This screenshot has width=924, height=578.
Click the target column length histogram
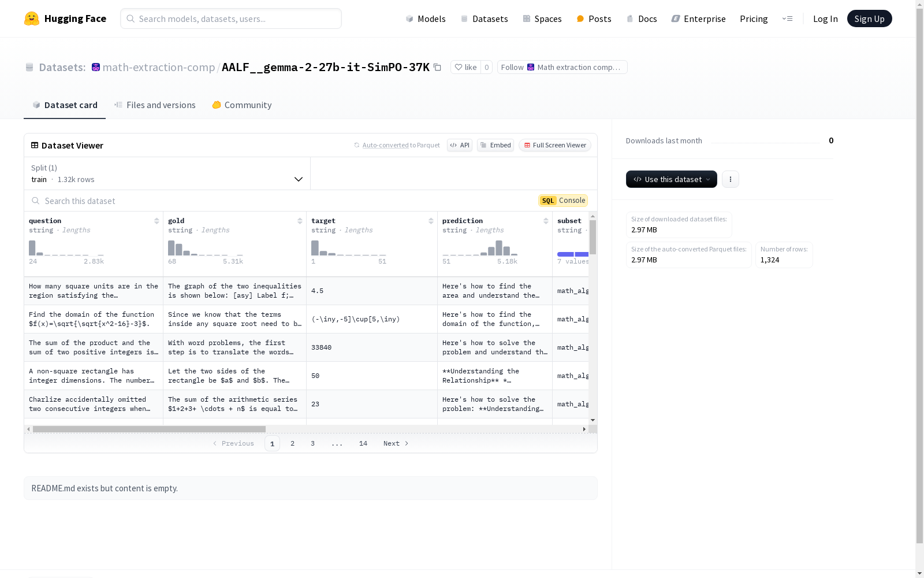point(349,248)
